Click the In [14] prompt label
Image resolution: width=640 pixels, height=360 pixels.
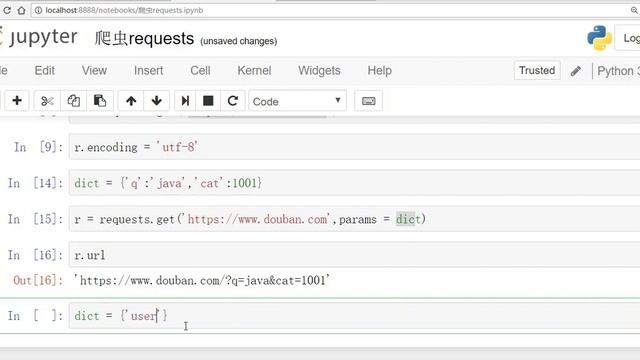36,183
